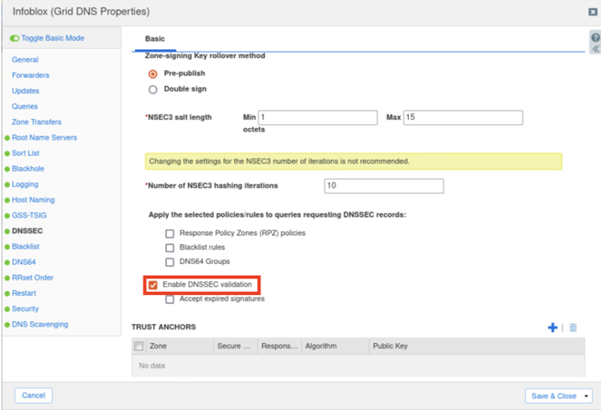601x410 pixels.
Task: Click the Public Key column header
Action: pyautogui.click(x=477, y=346)
